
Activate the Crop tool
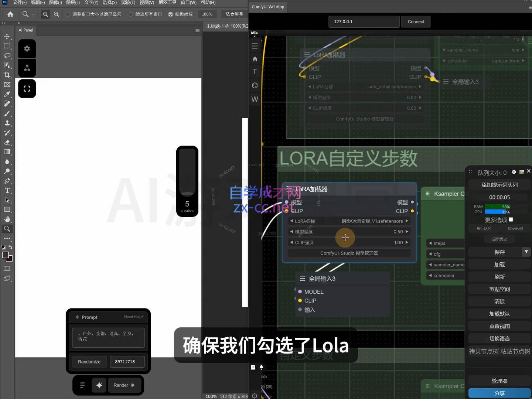click(7, 75)
